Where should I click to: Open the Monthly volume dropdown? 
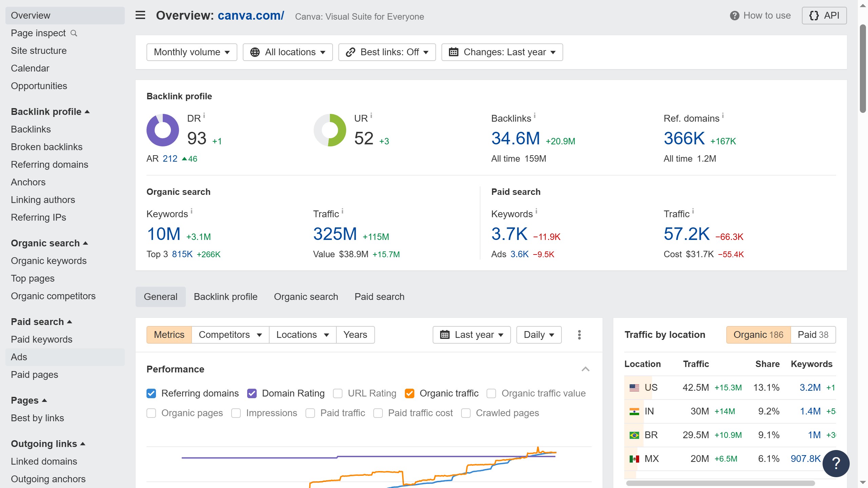point(192,52)
